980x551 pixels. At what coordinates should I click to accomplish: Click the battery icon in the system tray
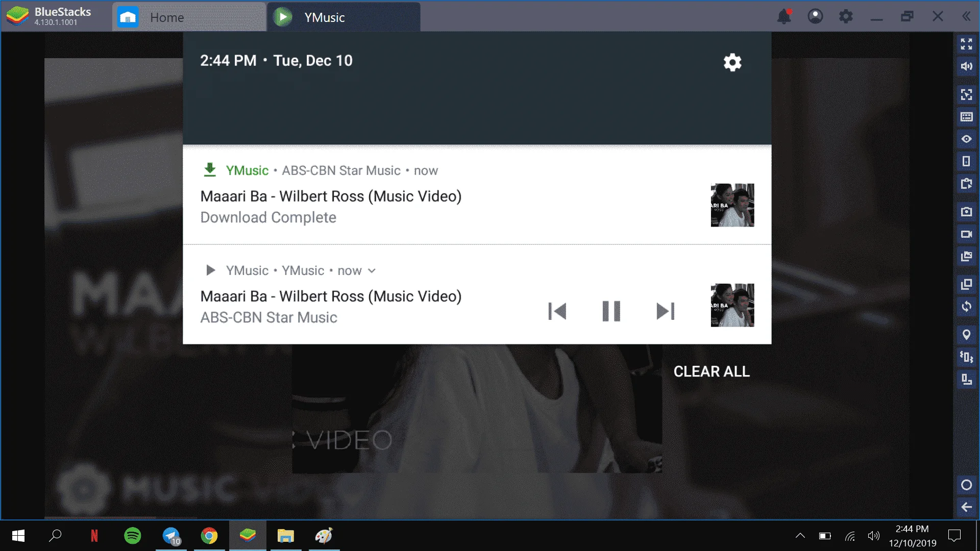[x=825, y=536]
